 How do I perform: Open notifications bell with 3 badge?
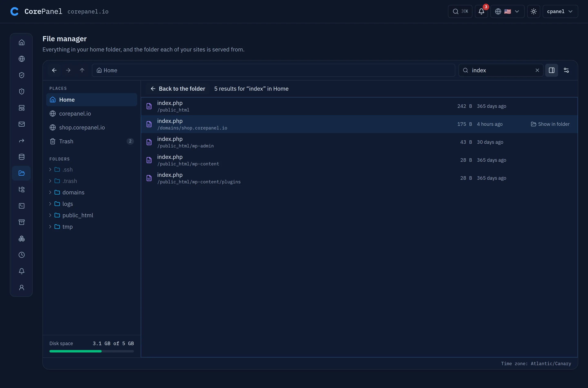481,11
